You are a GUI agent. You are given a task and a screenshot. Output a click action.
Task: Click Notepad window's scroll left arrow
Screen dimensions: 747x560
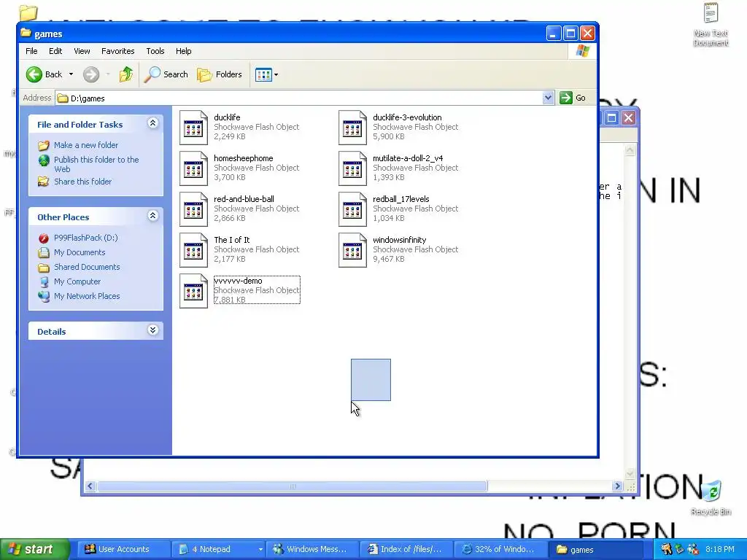(90, 486)
